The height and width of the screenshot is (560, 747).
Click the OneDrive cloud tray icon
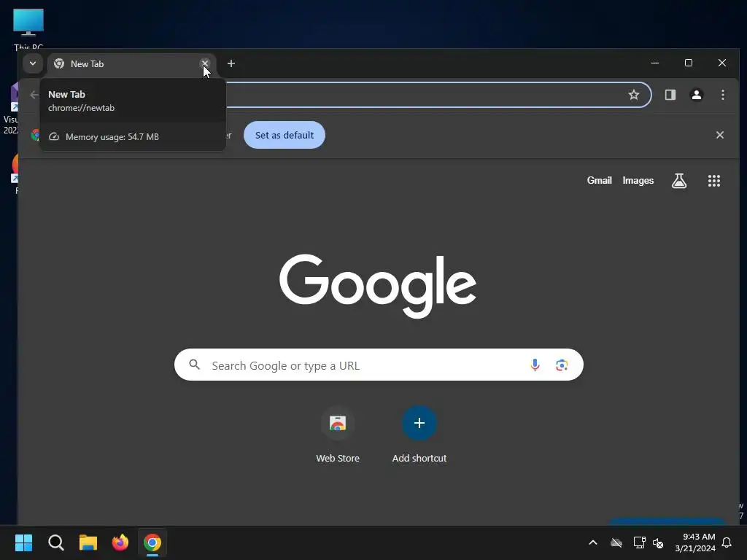point(616,542)
